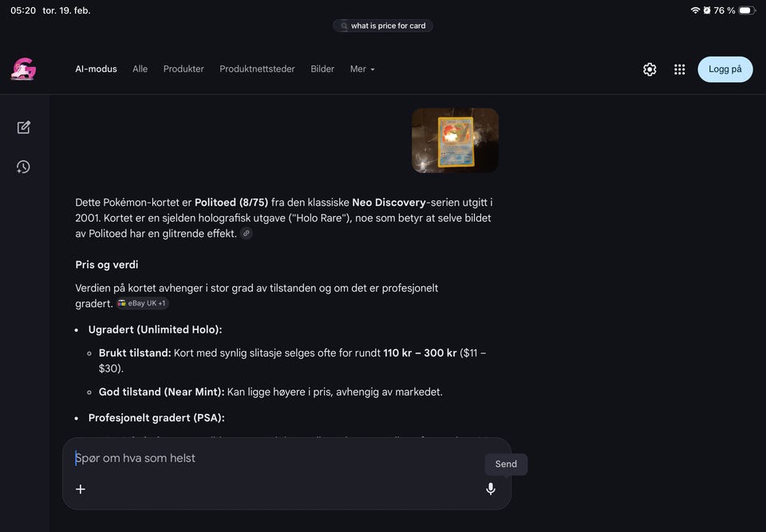Image resolution: width=766 pixels, height=532 pixels.
Task: Go to Produktnettsteder tab
Action: (257, 69)
